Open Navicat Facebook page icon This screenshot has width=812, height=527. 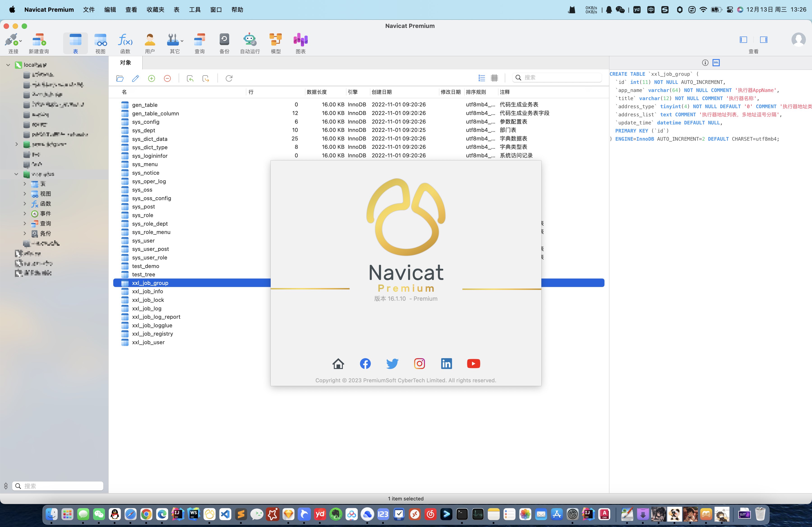[x=365, y=364]
